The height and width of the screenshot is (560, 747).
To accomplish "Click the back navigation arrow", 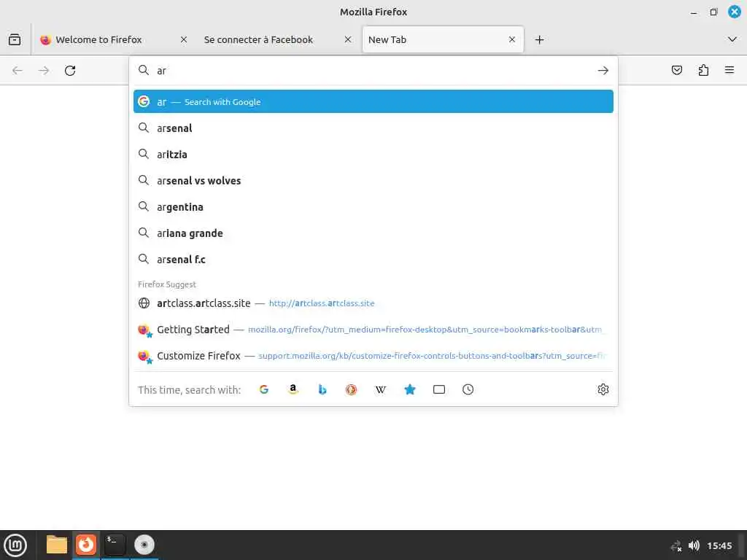I will click(18, 71).
